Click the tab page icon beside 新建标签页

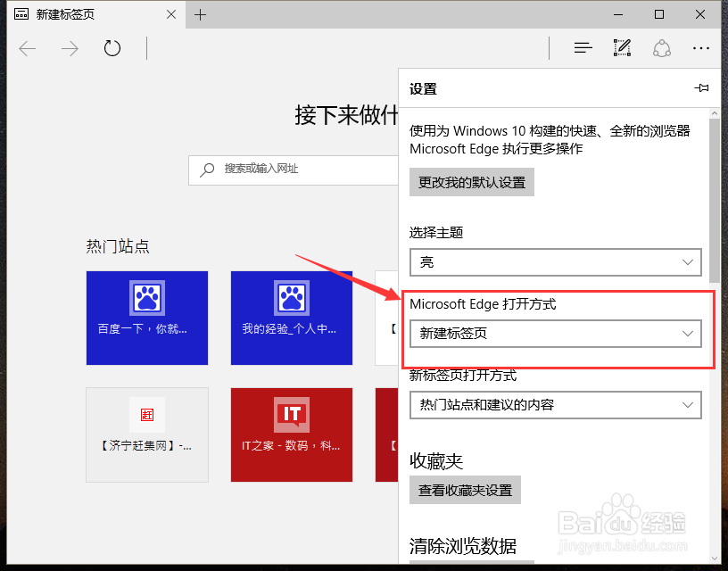coord(21,15)
